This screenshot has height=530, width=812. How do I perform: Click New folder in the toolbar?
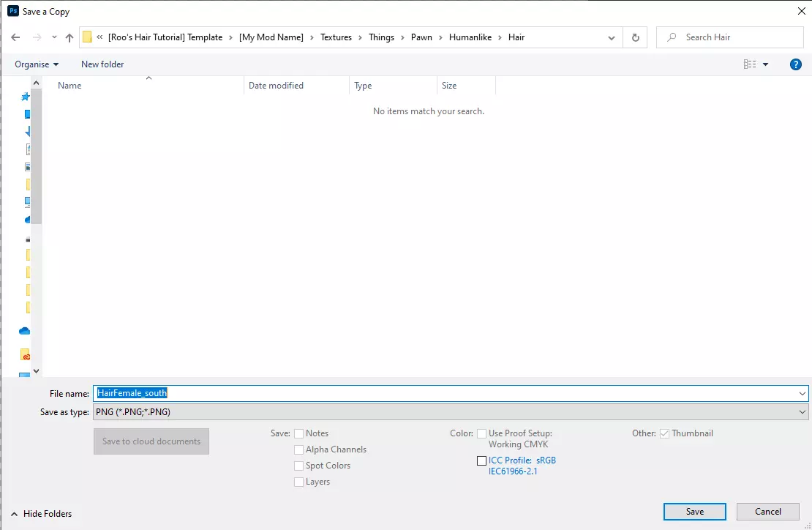click(x=102, y=64)
